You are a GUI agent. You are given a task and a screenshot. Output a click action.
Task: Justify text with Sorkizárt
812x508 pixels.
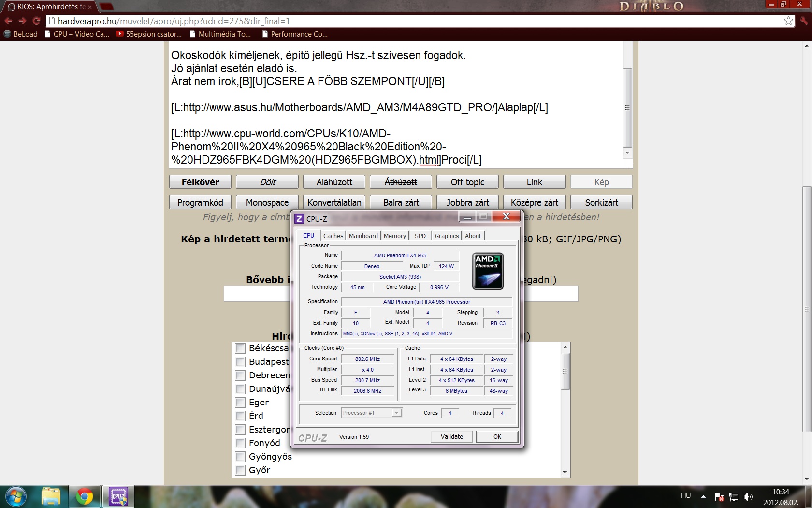pyautogui.click(x=601, y=202)
